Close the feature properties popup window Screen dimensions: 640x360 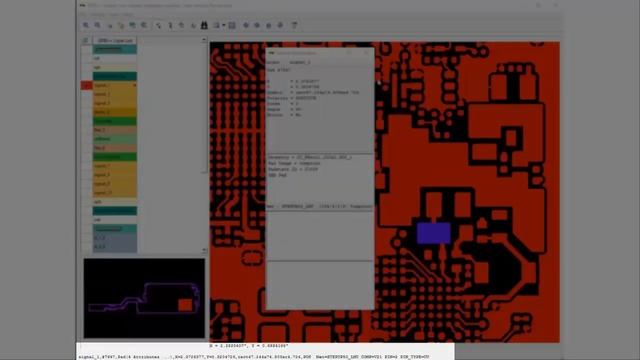click(x=366, y=53)
